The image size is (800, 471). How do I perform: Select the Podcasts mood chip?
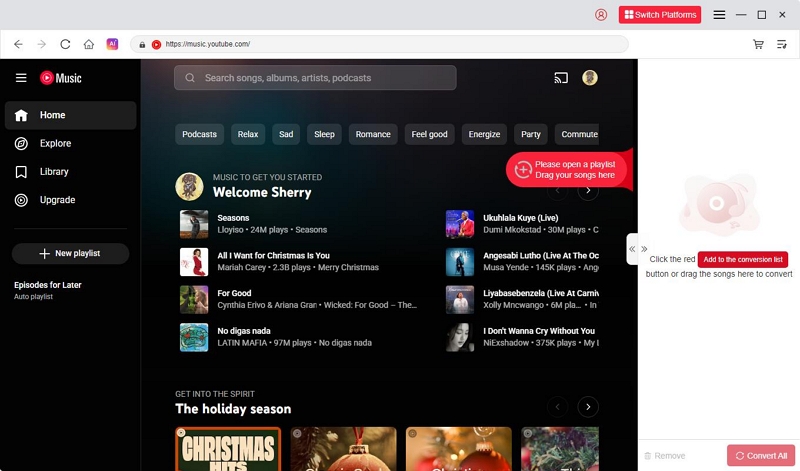[x=199, y=134]
